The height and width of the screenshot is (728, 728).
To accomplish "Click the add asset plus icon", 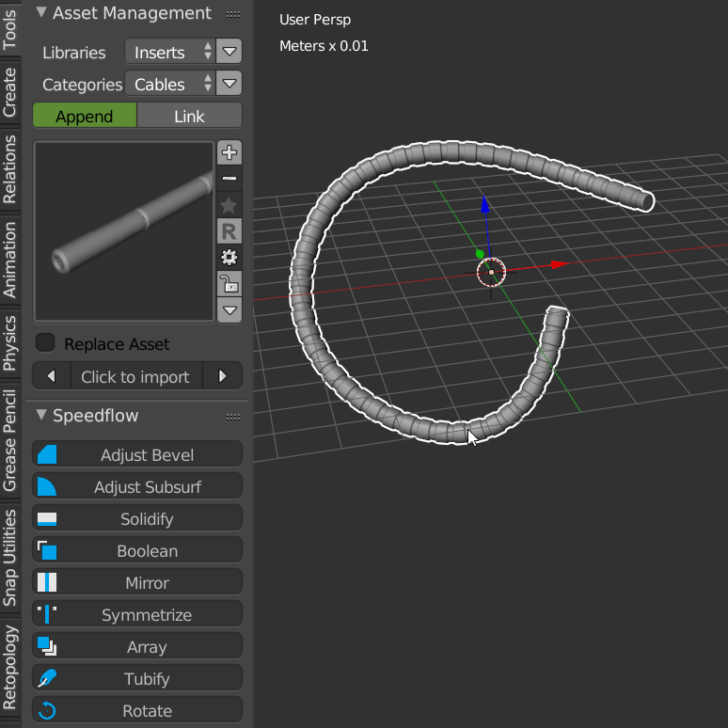I will pos(229,152).
